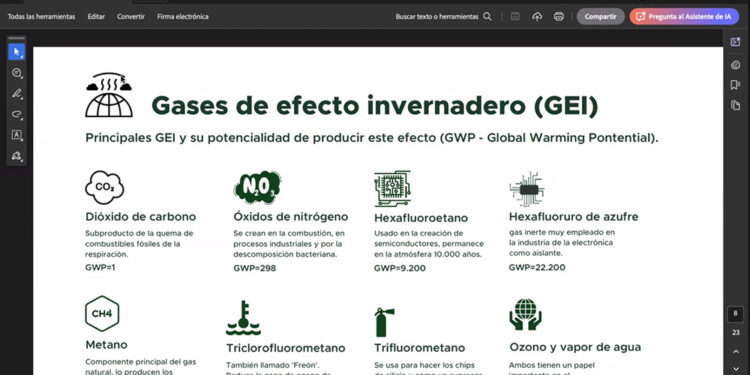Select the add text box tool
Image resolution: width=750 pixels, height=375 pixels.
16,135
